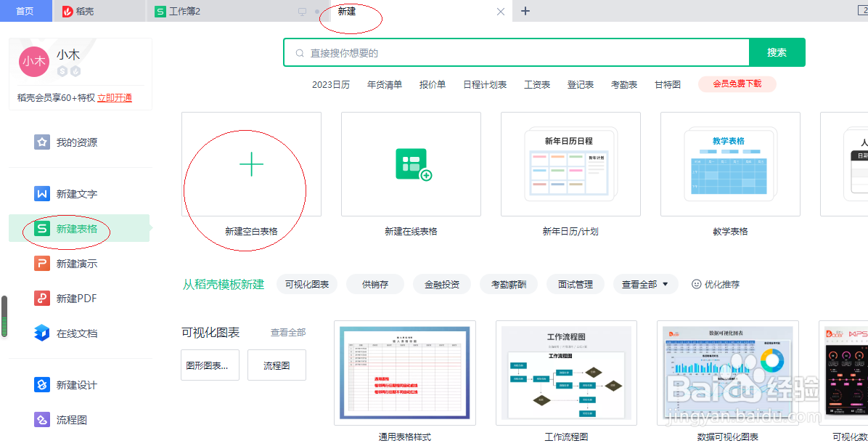Click the S member badge under 小木
The width and height of the screenshot is (868, 446).
(x=62, y=71)
